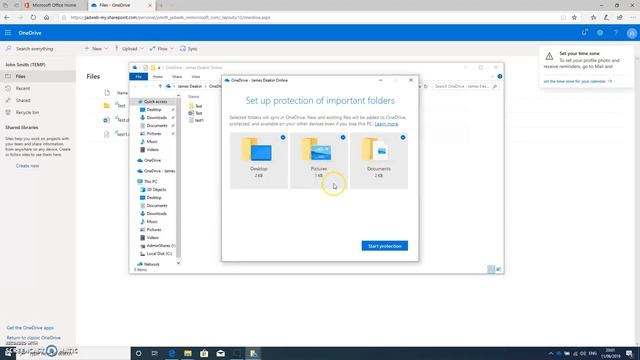Click the Create new link under Shared libraries

[27, 166]
